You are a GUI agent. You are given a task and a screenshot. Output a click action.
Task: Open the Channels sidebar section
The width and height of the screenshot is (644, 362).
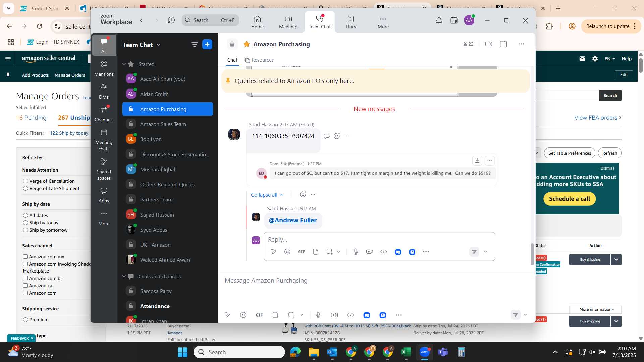click(104, 114)
